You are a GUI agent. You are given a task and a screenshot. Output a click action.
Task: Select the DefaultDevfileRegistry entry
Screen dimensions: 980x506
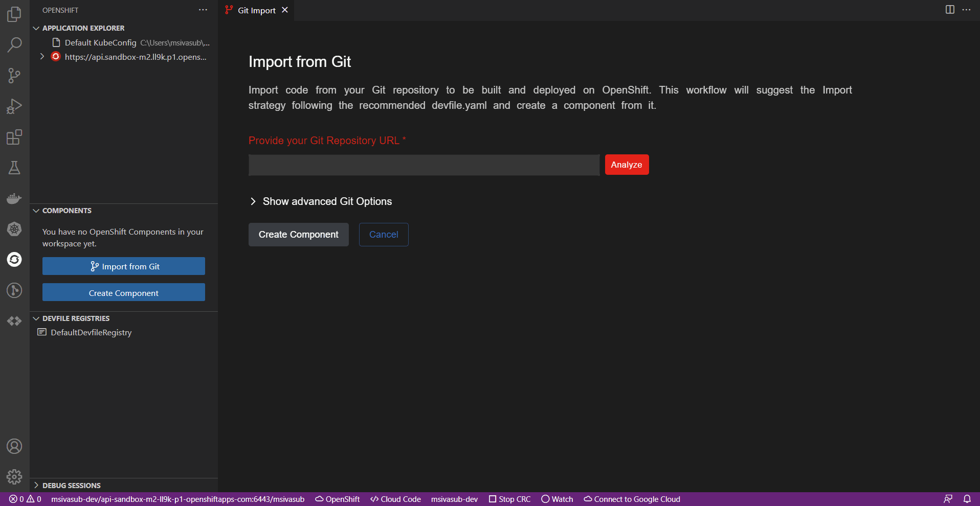[x=124, y=332]
